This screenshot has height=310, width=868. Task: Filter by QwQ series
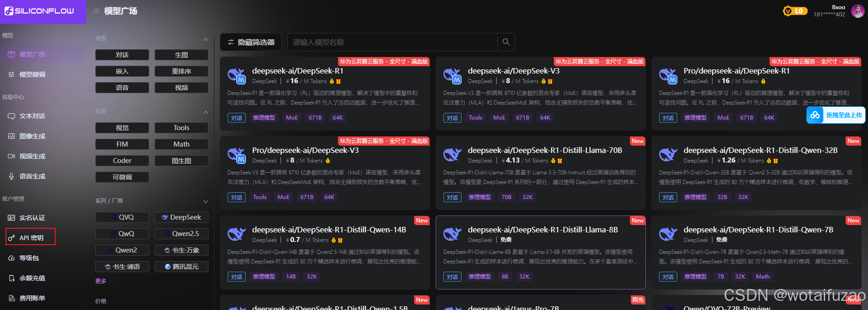122,234
